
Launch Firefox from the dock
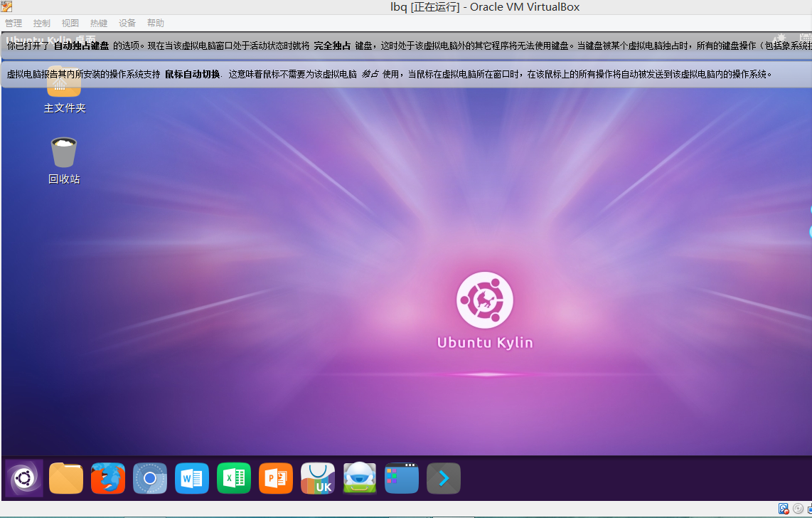point(108,477)
